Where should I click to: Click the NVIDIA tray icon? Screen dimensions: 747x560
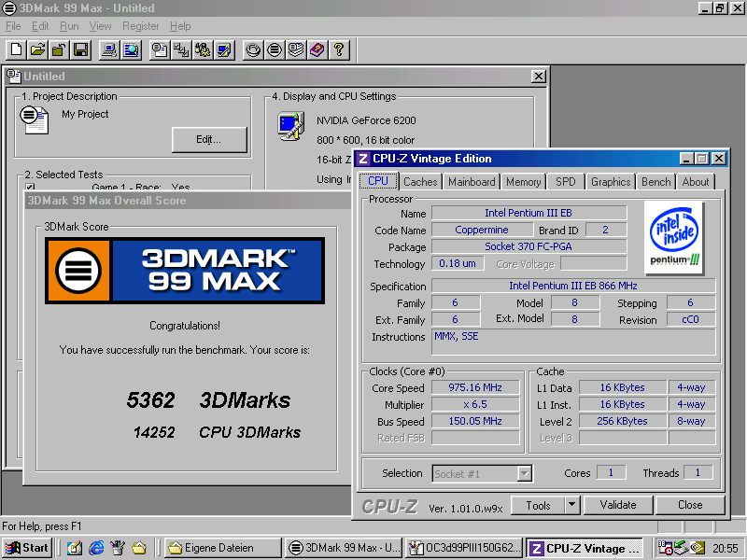point(698,548)
